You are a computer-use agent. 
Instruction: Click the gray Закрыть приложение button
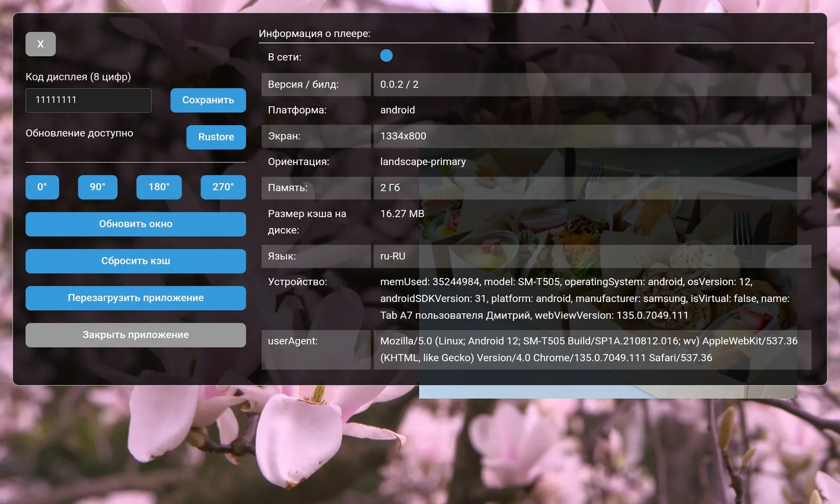(x=135, y=335)
